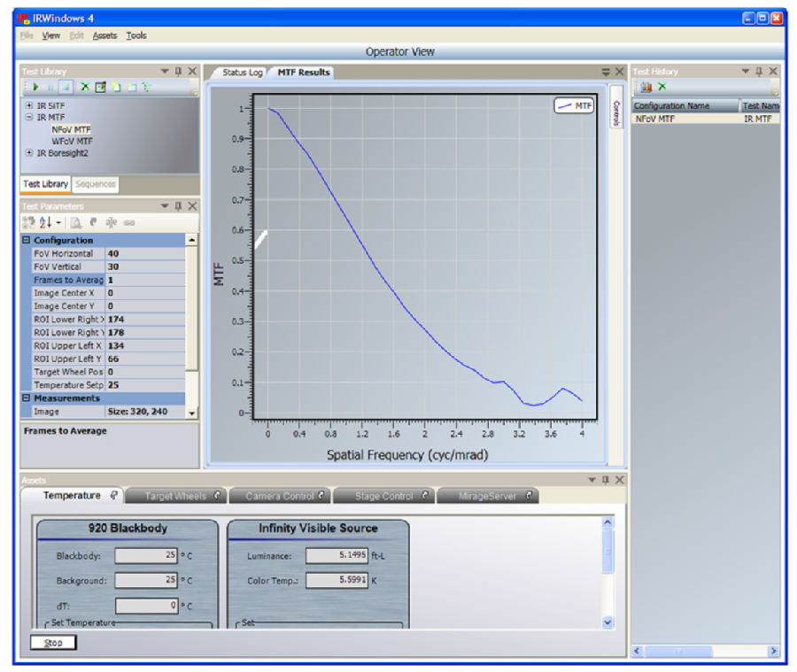Delete history entry with green X in Test History
The height and width of the screenshot is (672, 797).
click(x=662, y=87)
